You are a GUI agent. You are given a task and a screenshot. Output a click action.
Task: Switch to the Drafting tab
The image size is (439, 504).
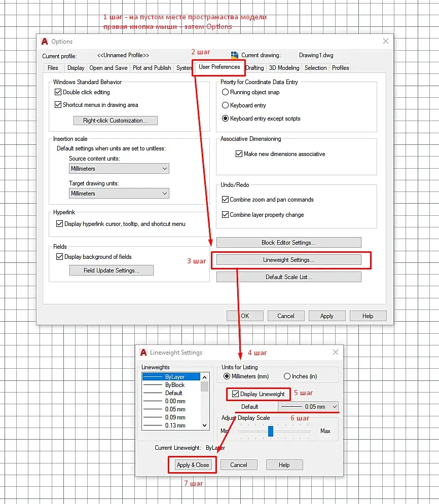[254, 68]
